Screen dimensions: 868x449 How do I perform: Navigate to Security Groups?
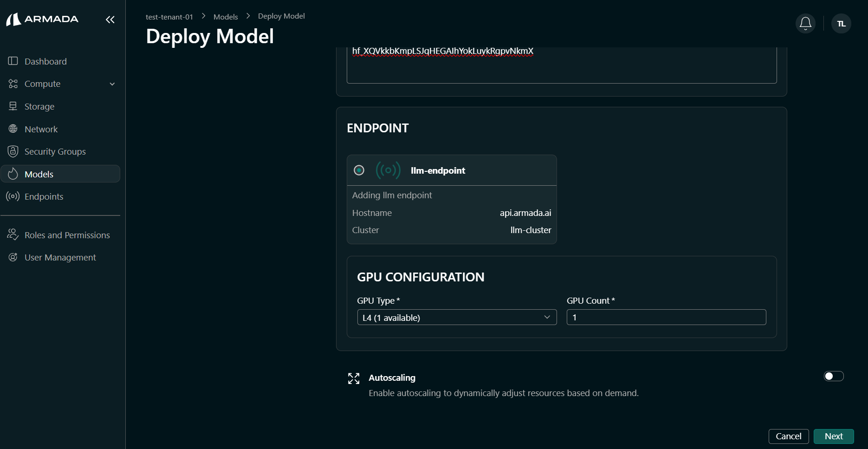55,151
